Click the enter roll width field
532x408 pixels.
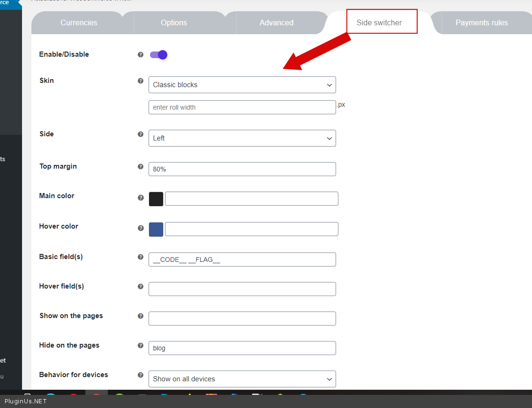click(x=242, y=107)
